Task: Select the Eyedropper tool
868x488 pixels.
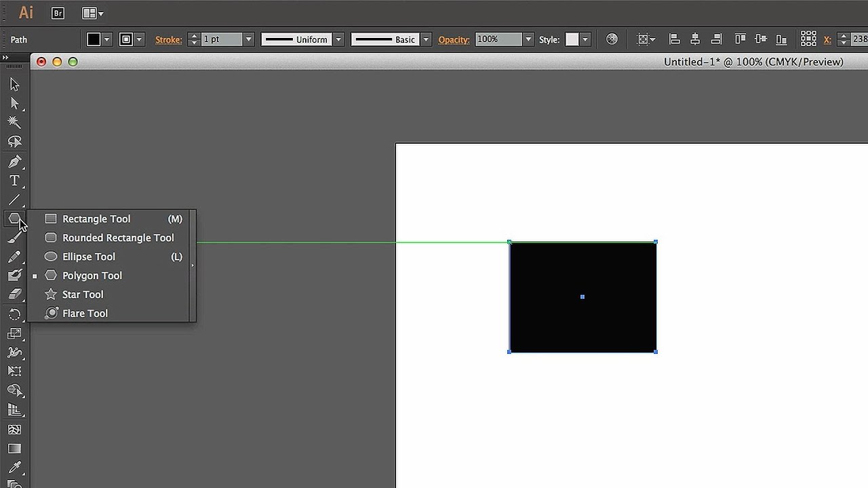Action: click(x=14, y=468)
